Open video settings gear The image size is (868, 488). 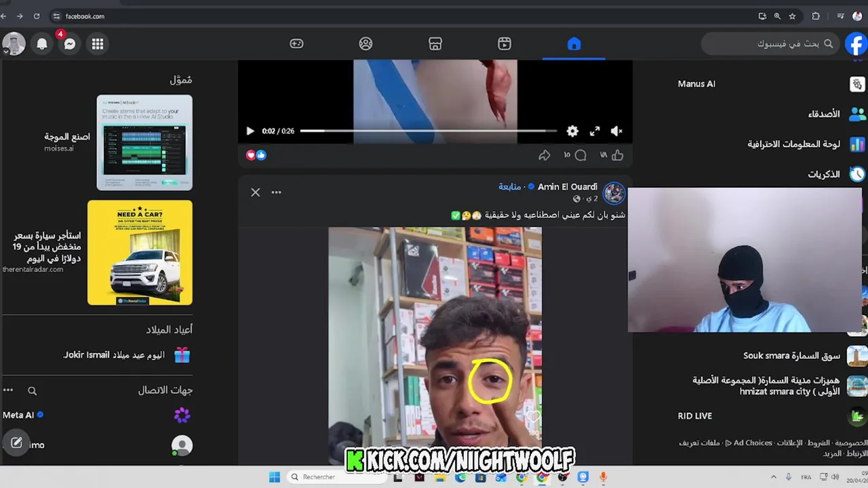coord(572,131)
